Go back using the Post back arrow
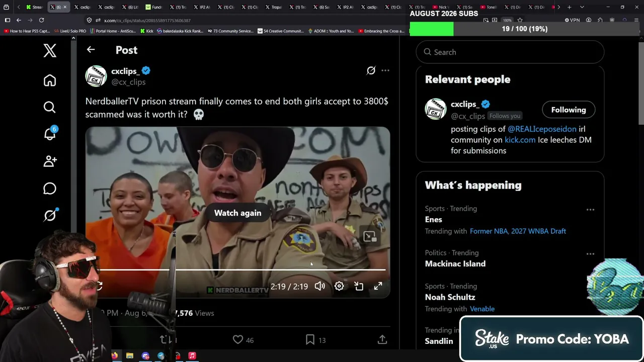The image size is (644, 362). click(x=91, y=49)
